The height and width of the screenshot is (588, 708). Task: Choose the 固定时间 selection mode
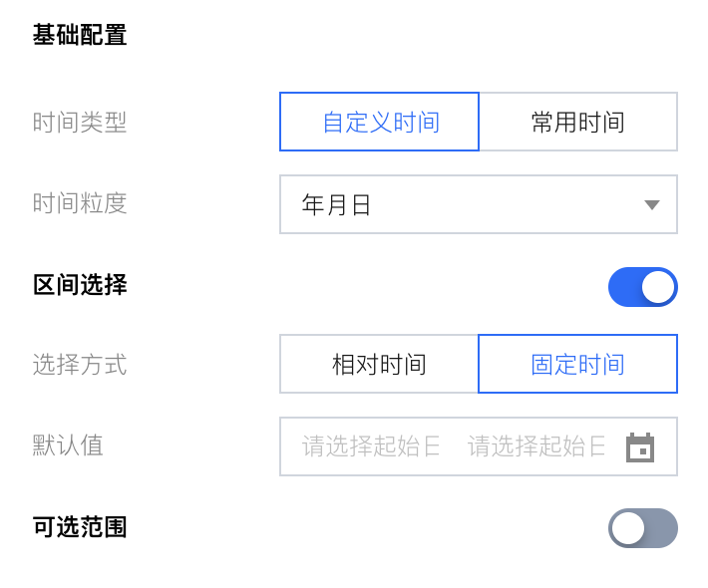(577, 365)
